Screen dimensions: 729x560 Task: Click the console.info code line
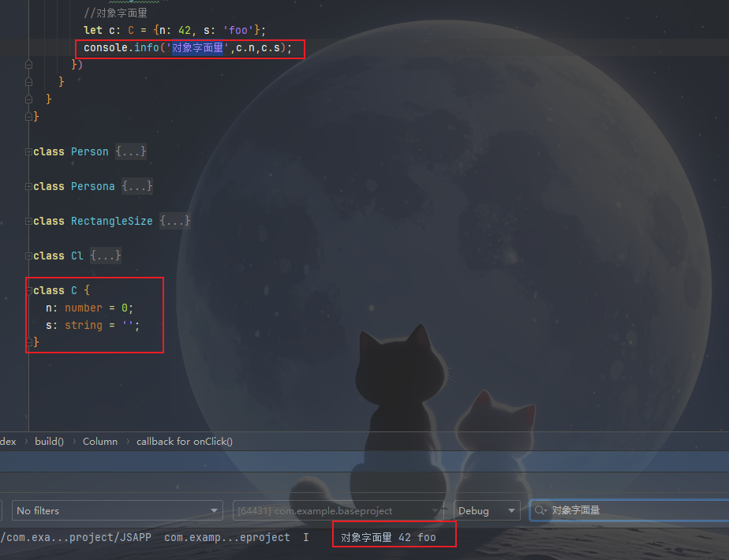tap(188, 48)
